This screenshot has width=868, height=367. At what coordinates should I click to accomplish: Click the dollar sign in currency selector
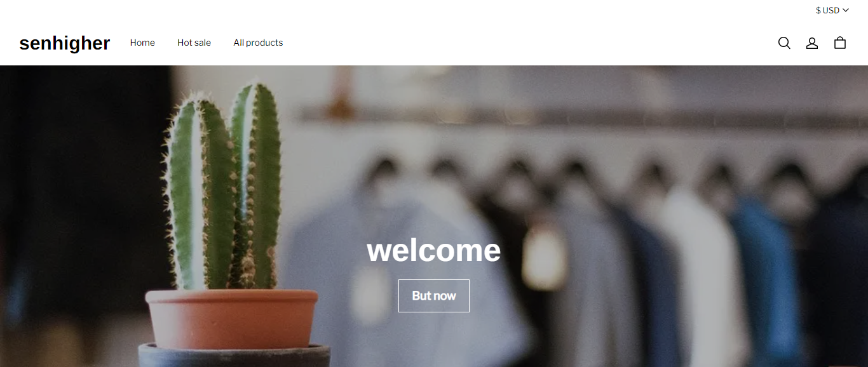[818, 10]
